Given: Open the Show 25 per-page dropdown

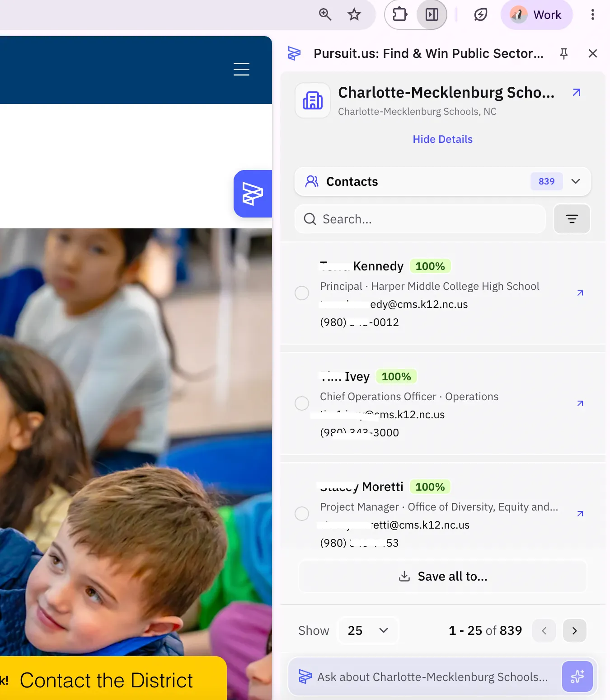Looking at the screenshot, I should tap(368, 630).
